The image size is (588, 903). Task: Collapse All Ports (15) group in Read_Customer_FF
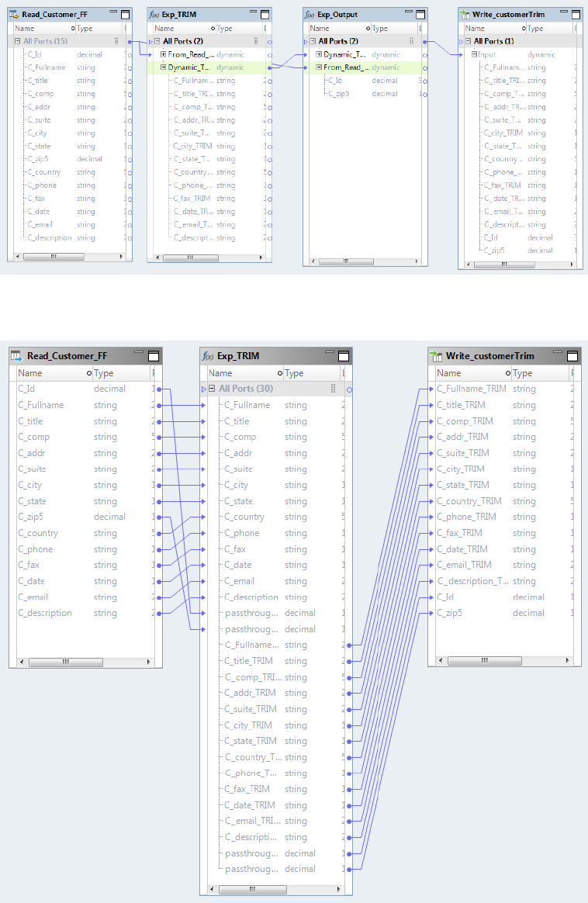17,41
